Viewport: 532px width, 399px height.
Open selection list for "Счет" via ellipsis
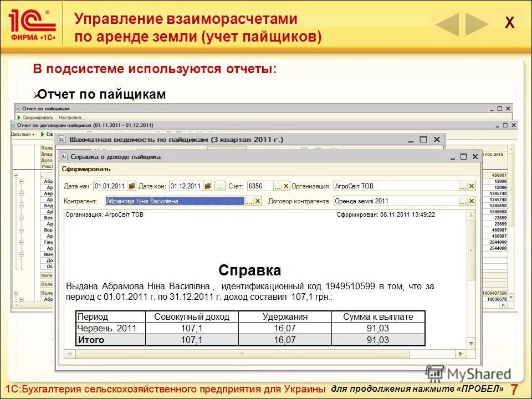(x=277, y=186)
